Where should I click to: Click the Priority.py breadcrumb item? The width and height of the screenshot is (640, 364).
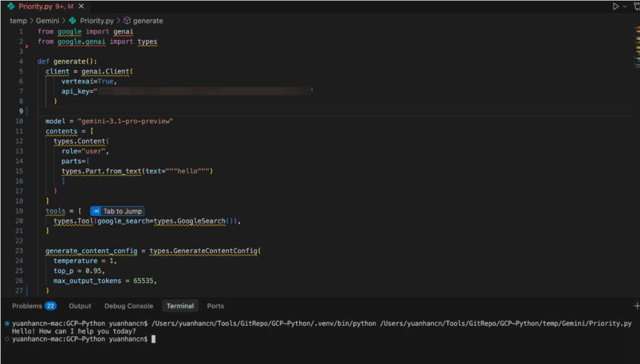(x=97, y=21)
